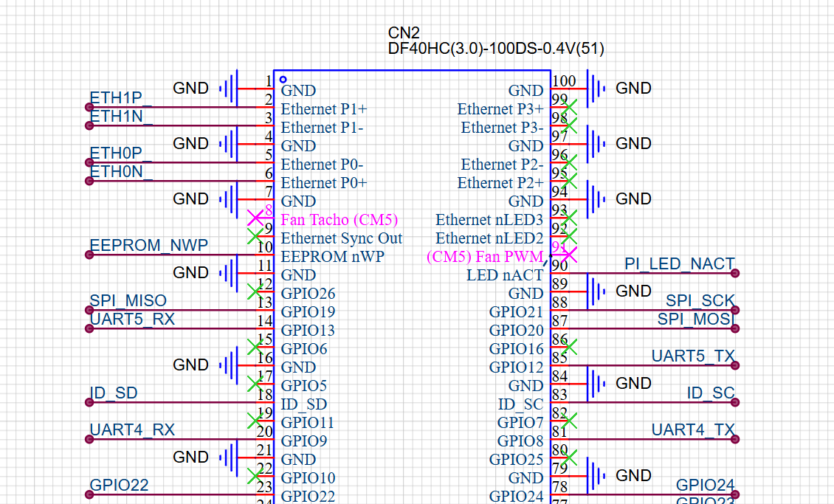The width and height of the screenshot is (834, 504).
Task: Click the no-connect cross on GPIO6 pin 15
Action: pyautogui.click(x=255, y=347)
